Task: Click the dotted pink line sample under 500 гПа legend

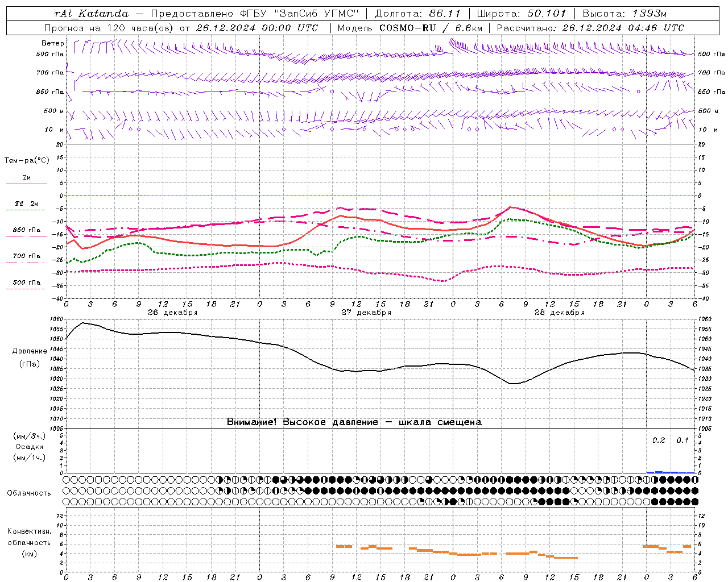Action: (x=25, y=289)
